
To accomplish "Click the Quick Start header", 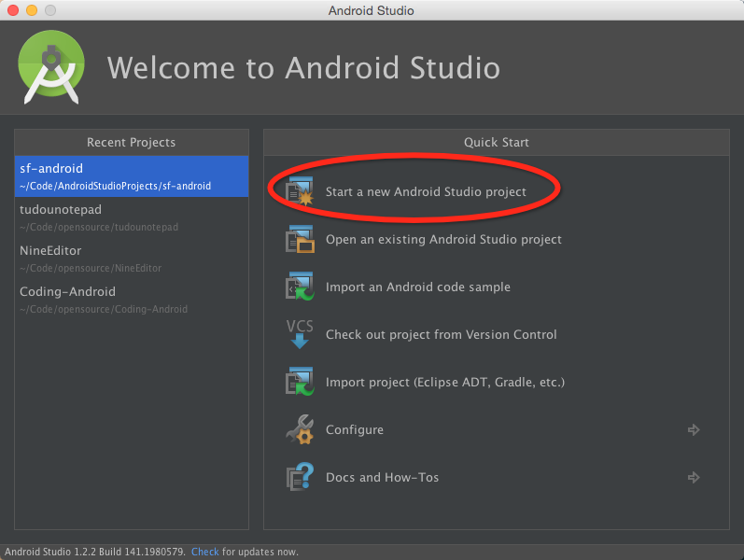I will click(497, 143).
